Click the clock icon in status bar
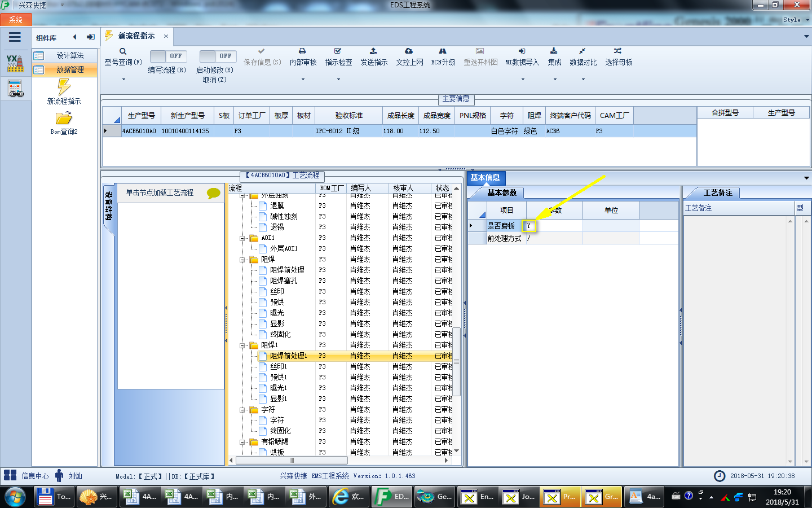This screenshot has width=812, height=508. pos(720,476)
